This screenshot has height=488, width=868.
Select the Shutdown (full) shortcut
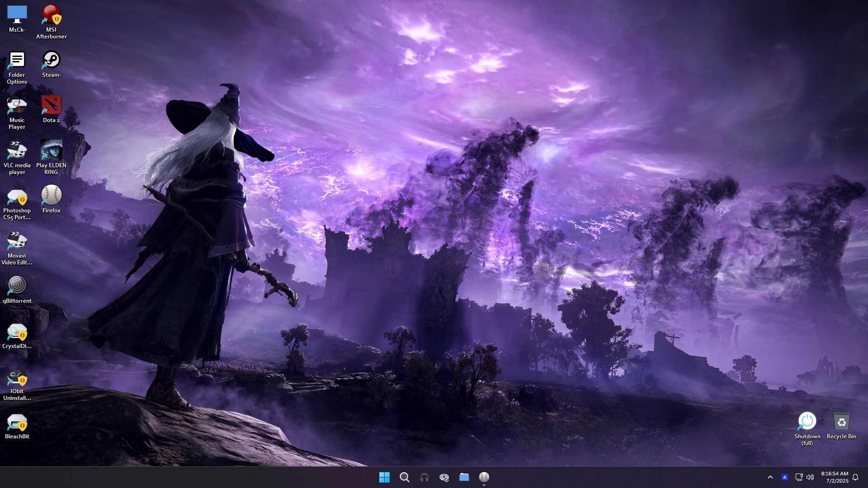(807, 428)
